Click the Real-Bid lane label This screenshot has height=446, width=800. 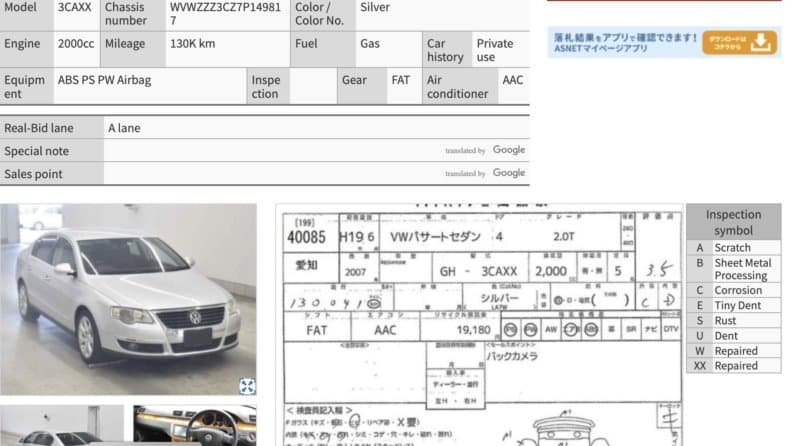click(39, 128)
